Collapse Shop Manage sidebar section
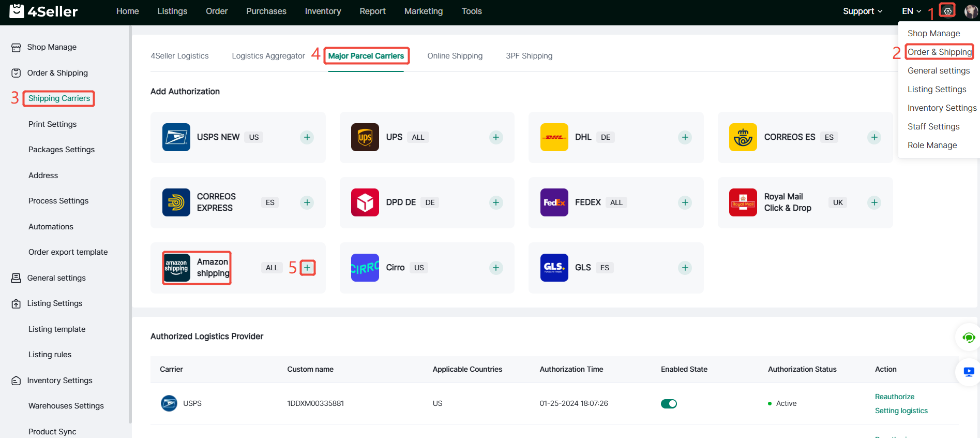 tap(52, 47)
